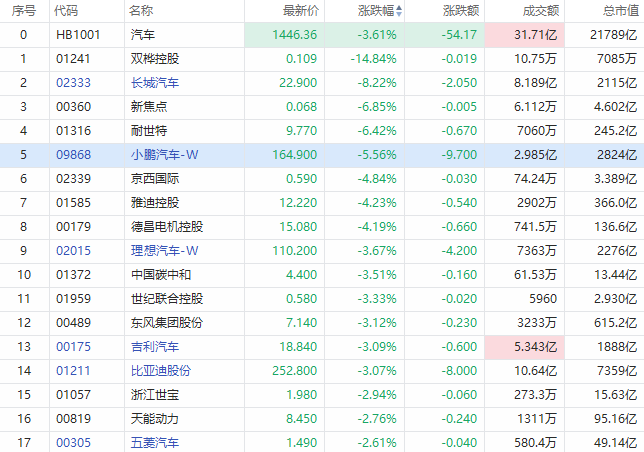This screenshot has width=644, height=452.
Task: Open the 比亚迪股份 stock link
Action: [x=161, y=371]
